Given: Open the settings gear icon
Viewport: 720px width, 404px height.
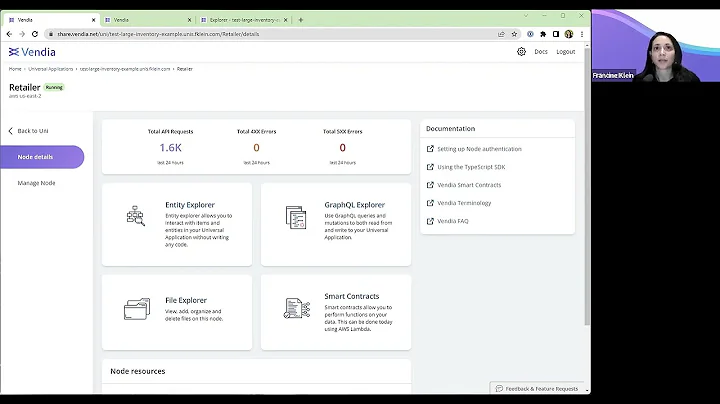Looking at the screenshot, I should (521, 52).
